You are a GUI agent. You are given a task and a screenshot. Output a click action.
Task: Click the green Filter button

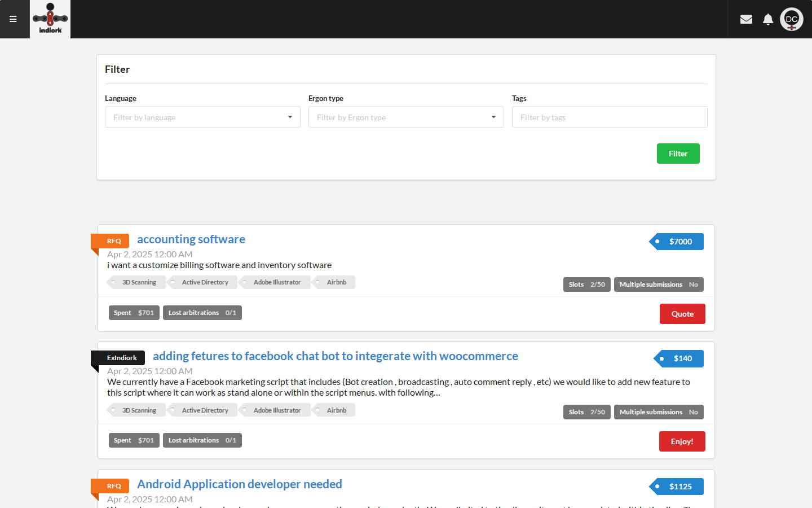click(678, 154)
